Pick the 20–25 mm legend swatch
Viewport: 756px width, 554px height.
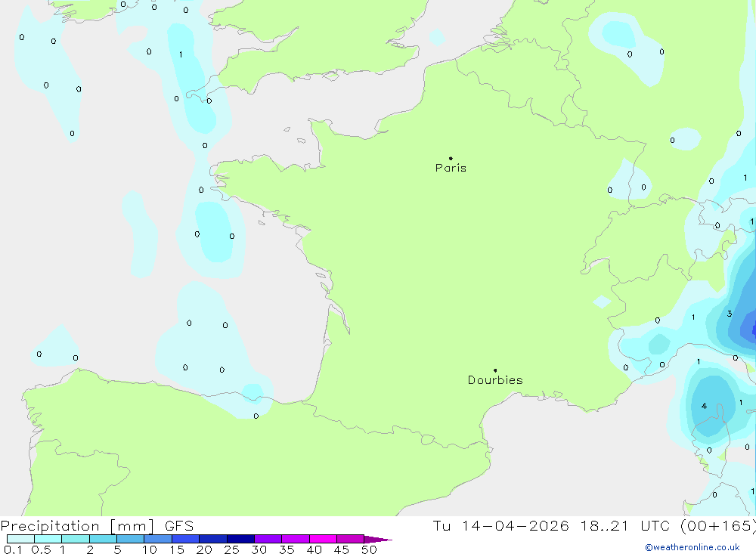(x=213, y=539)
